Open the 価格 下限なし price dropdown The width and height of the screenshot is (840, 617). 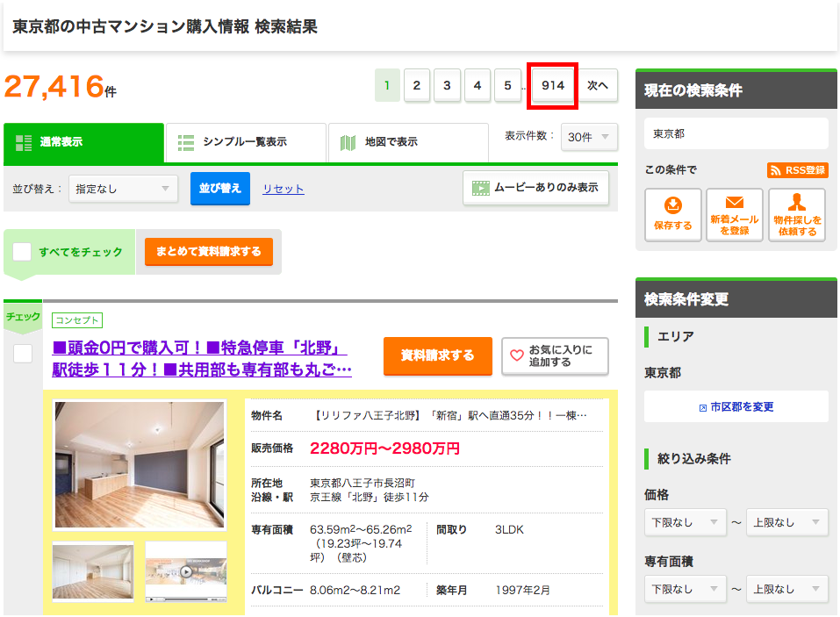click(685, 521)
